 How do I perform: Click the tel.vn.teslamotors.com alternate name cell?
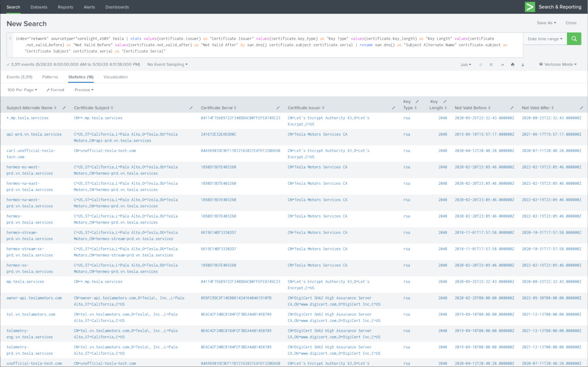click(31, 314)
